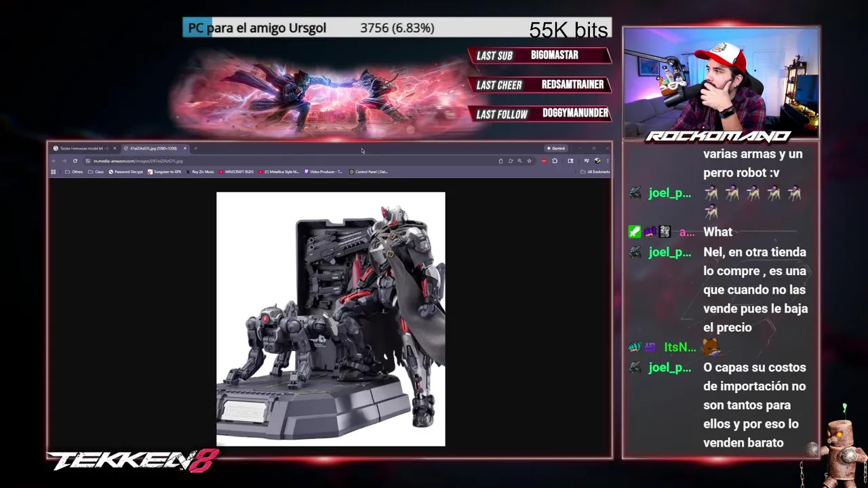Viewport: 868px width, 488px height.
Task: Click the zoom magnifier icon in address bar
Action: 519,161
